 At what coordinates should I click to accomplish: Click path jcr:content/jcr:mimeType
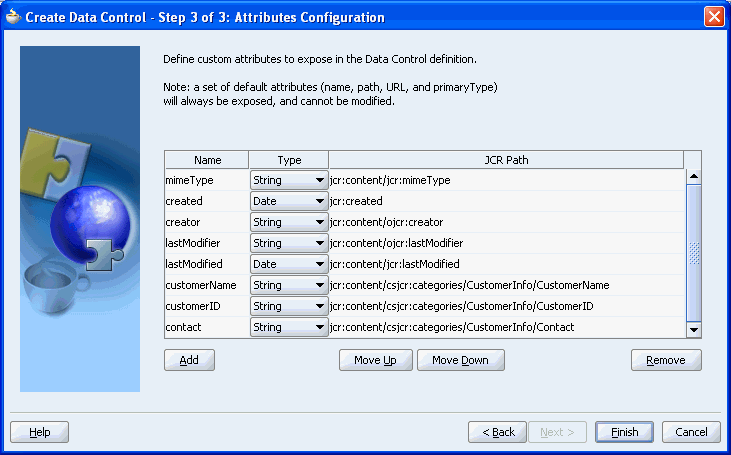click(507, 180)
